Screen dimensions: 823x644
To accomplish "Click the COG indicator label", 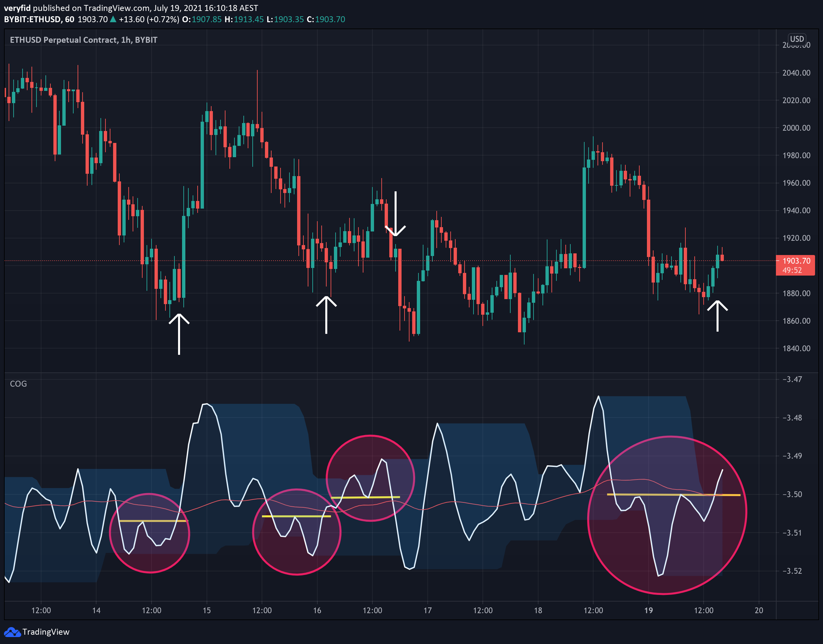I will tap(18, 384).
